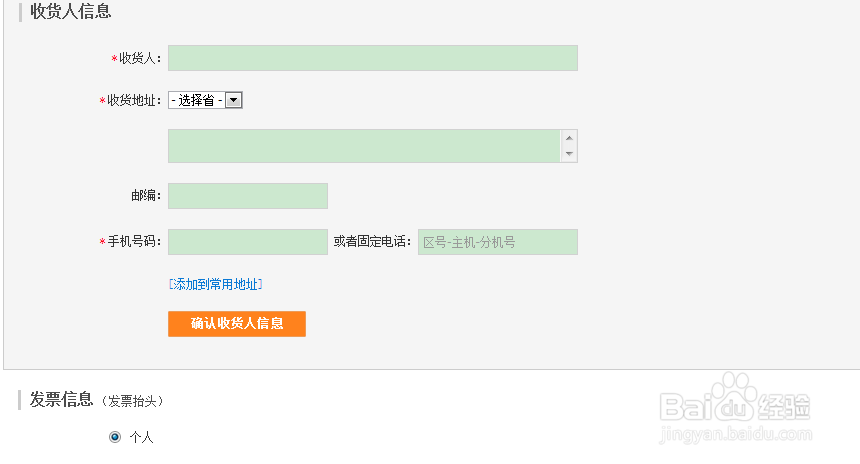Click the 或者固定电话 label text
The height and width of the screenshot is (464, 860).
[x=372, y=242]
